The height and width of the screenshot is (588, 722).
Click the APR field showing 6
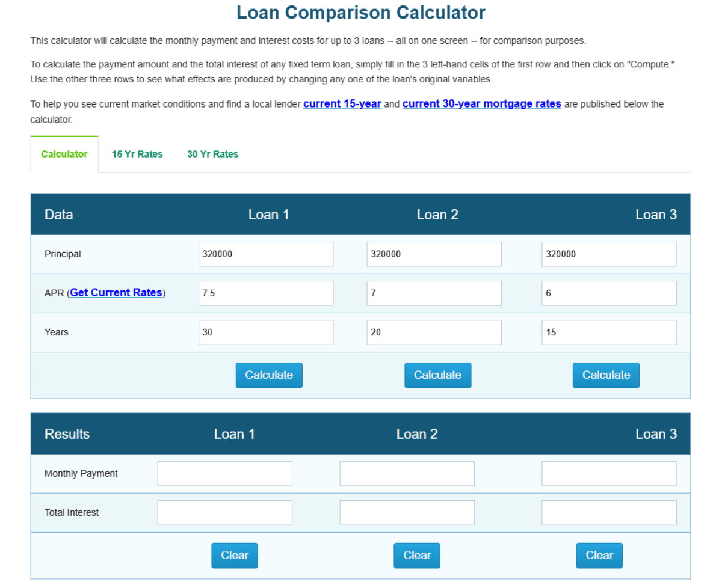(609, 293)
